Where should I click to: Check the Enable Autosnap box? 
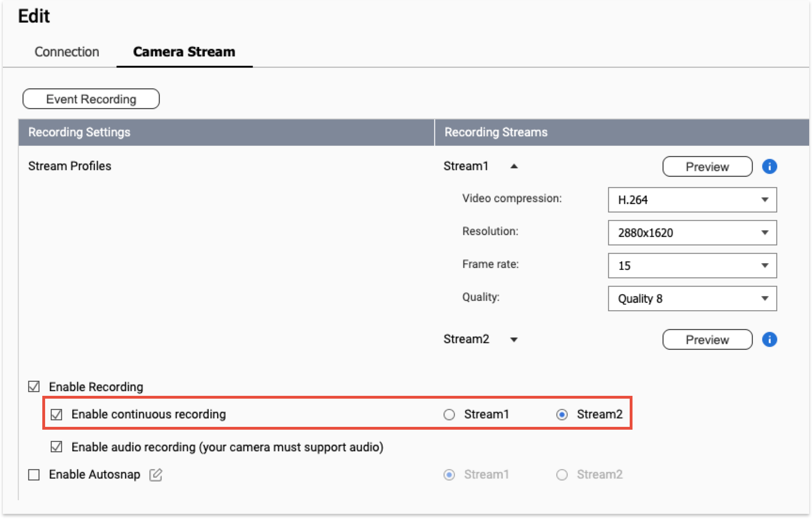point(34,475)
